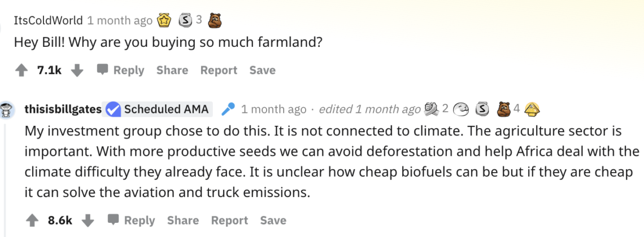Image resolution: width=644 pixels, height=237 pixels.
Task: Downvote thisisbillgates' reply
Action: click(x=89, y=221)
